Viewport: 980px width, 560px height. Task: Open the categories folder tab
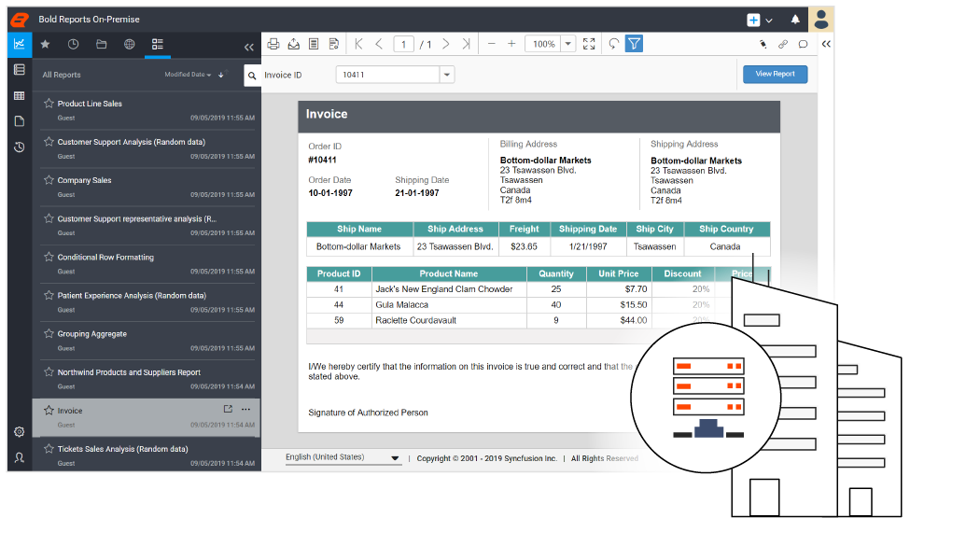[101, 45]
